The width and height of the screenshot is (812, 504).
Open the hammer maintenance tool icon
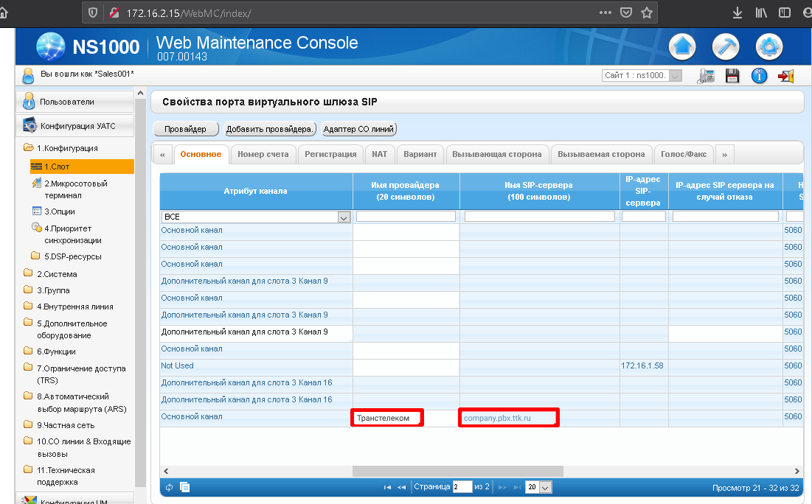pos(726,47)
